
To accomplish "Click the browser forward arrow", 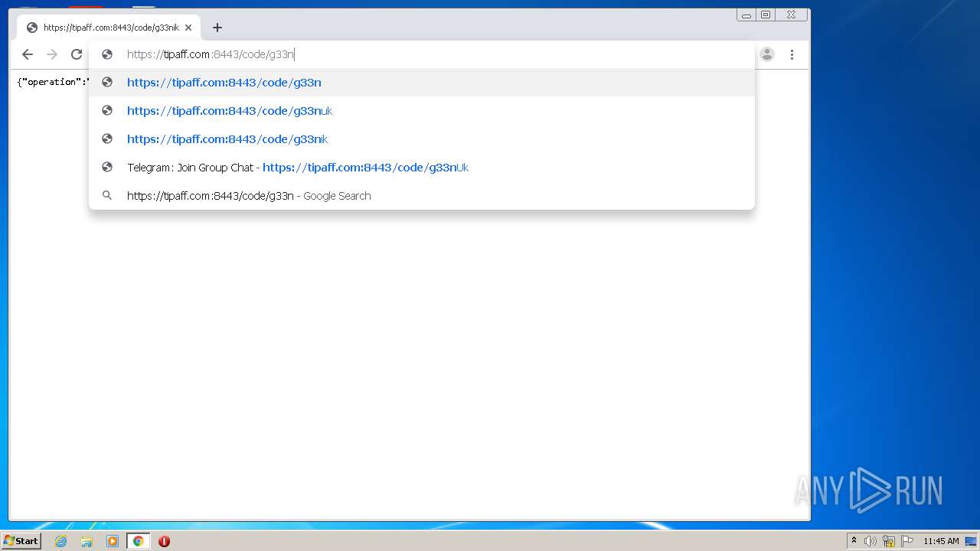I will 52,54.
